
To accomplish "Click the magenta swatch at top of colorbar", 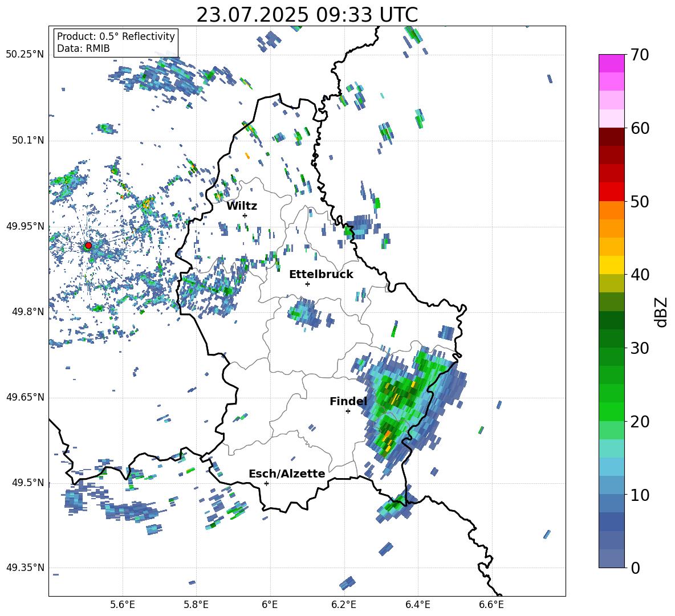I will click(x=611, y=64).
